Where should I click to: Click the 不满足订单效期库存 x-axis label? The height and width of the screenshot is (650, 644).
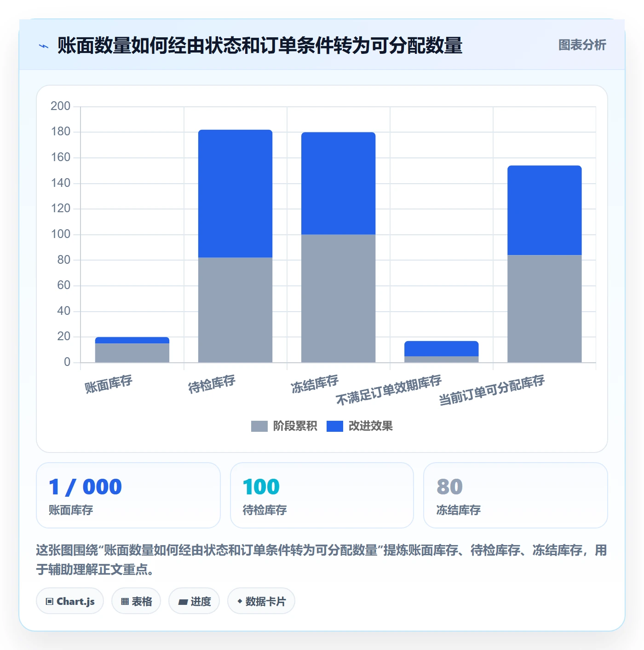389,390
